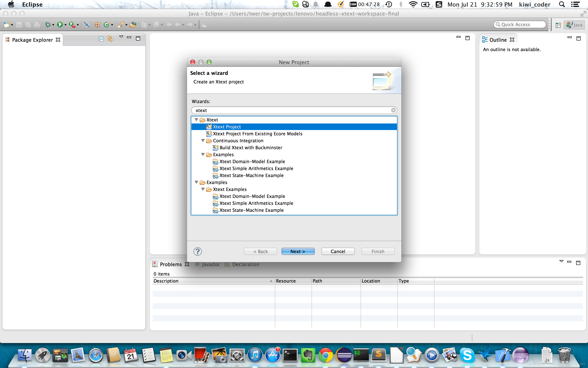The height and width of the screenshot is (368, 588).
Task: Click the New Java Class icon
Action: pos(106,25)
